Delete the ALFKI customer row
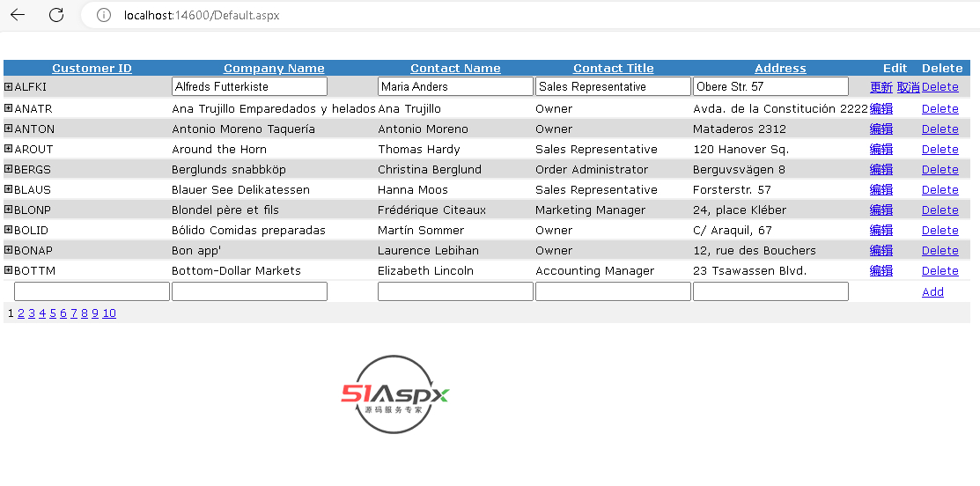The image size is (980, 486). pos(940,87)
